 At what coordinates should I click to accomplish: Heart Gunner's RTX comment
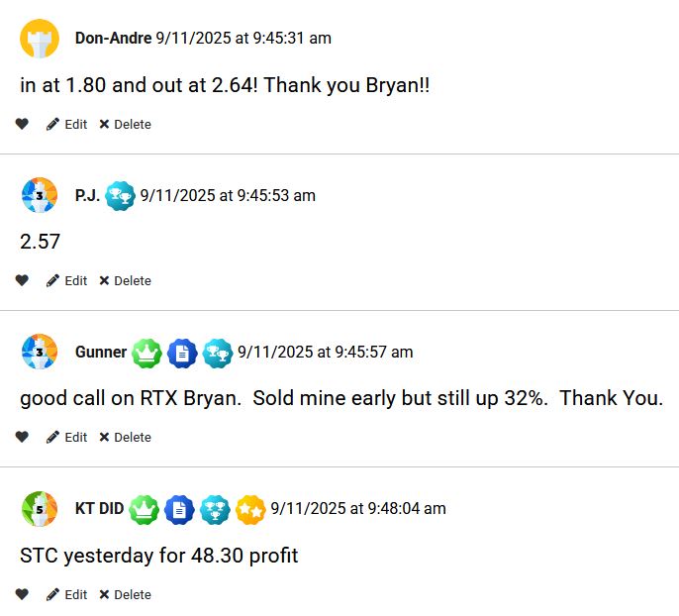click(x=22, y=438)
